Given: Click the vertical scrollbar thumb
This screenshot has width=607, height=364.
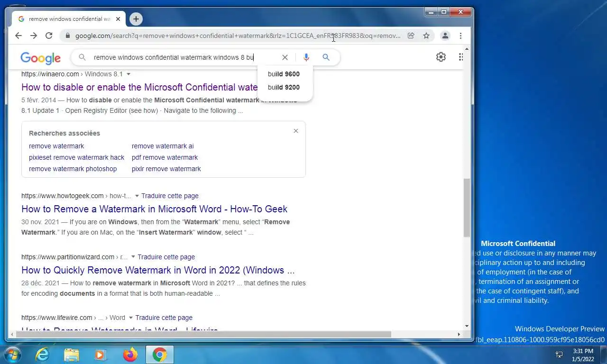Looking at the screenshot, I should [467, 208].
